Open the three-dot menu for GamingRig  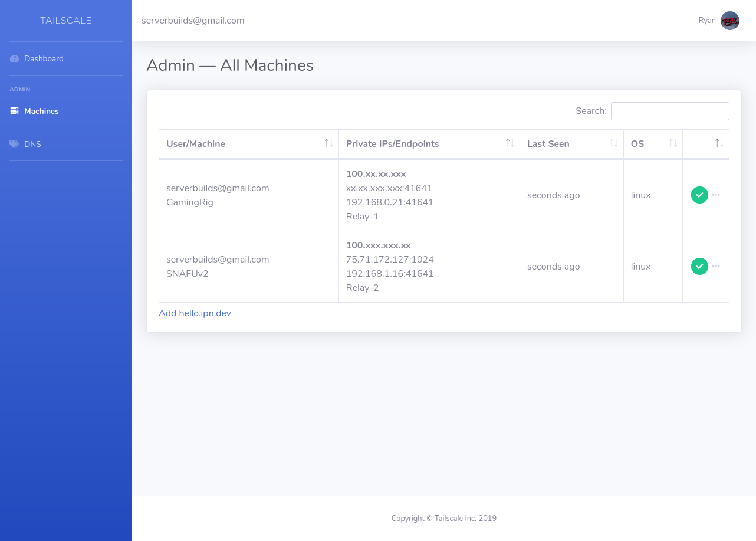pyautogui.click(x=716, y=195)
